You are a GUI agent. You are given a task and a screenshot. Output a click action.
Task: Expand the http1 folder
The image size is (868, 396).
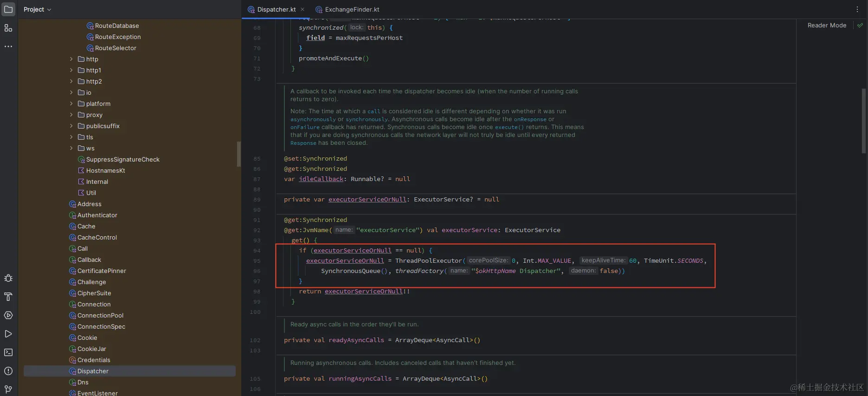(x=71, y=70)
